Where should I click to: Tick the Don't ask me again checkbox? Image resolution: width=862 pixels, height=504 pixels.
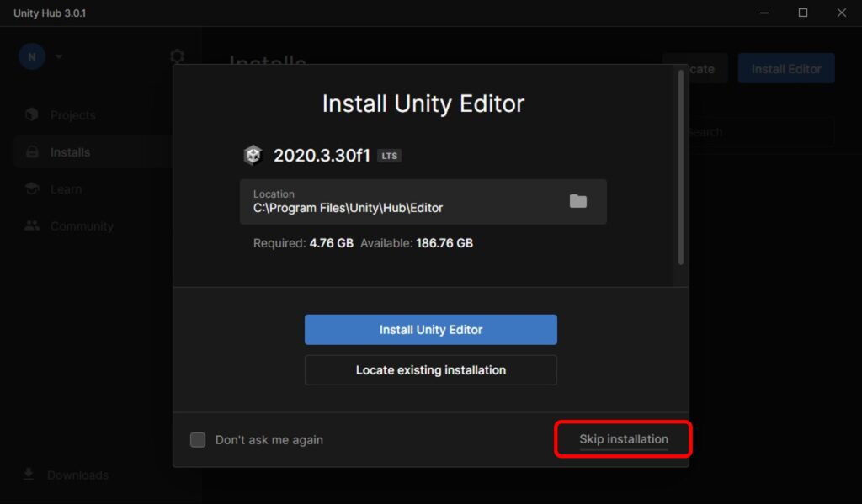(x=198, y=440)
